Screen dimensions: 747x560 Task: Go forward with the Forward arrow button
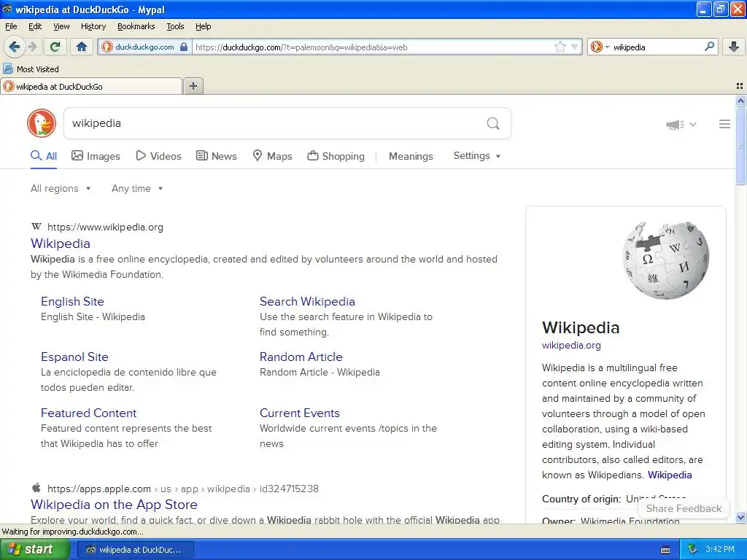(32, 47)
